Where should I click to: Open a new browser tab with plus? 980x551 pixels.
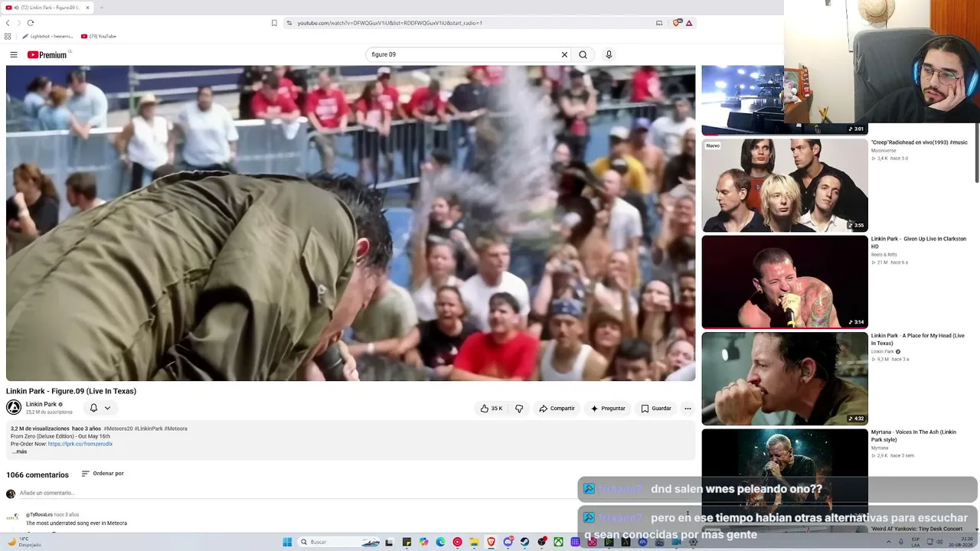[x=101, y=8]
